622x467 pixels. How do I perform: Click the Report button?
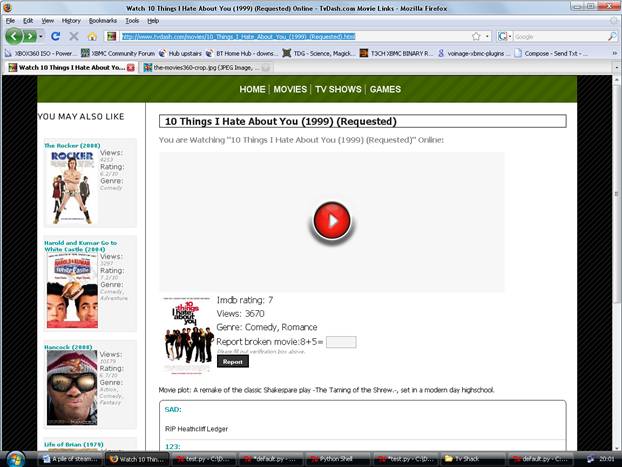pyautogui.click(x=233, y=361)
